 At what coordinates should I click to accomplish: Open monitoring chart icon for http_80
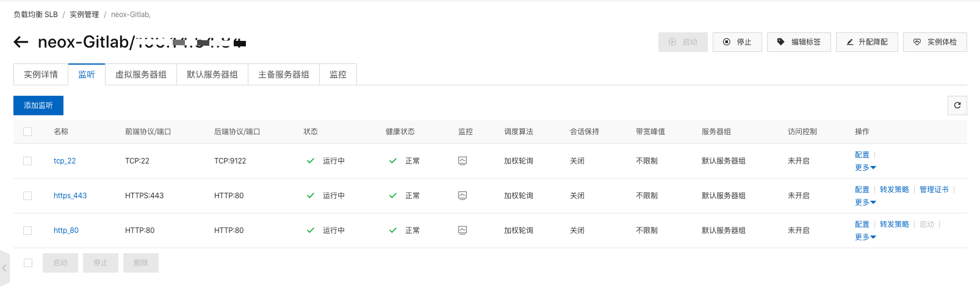pyautogui.click(x=463, y=231)
